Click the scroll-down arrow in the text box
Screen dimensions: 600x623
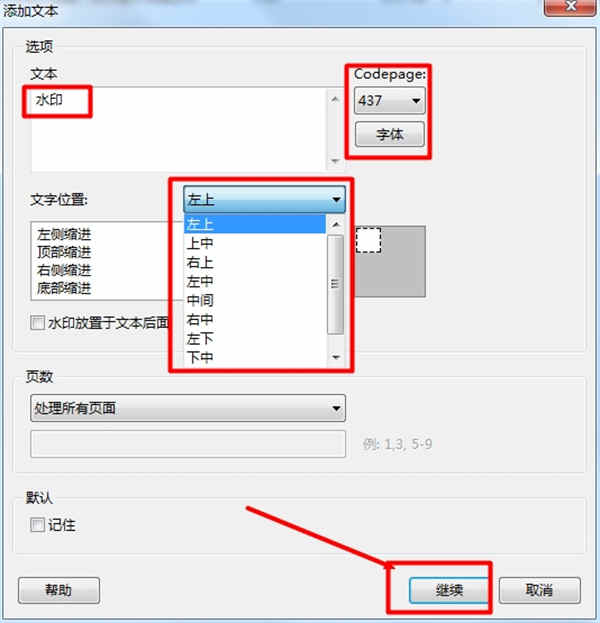[x=335, y=161]
